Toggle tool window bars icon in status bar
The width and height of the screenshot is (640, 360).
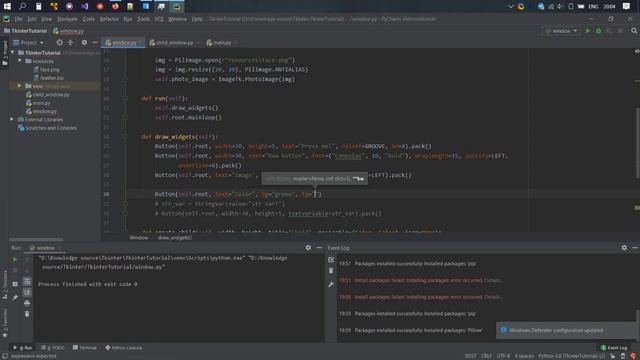click(4, 356)
